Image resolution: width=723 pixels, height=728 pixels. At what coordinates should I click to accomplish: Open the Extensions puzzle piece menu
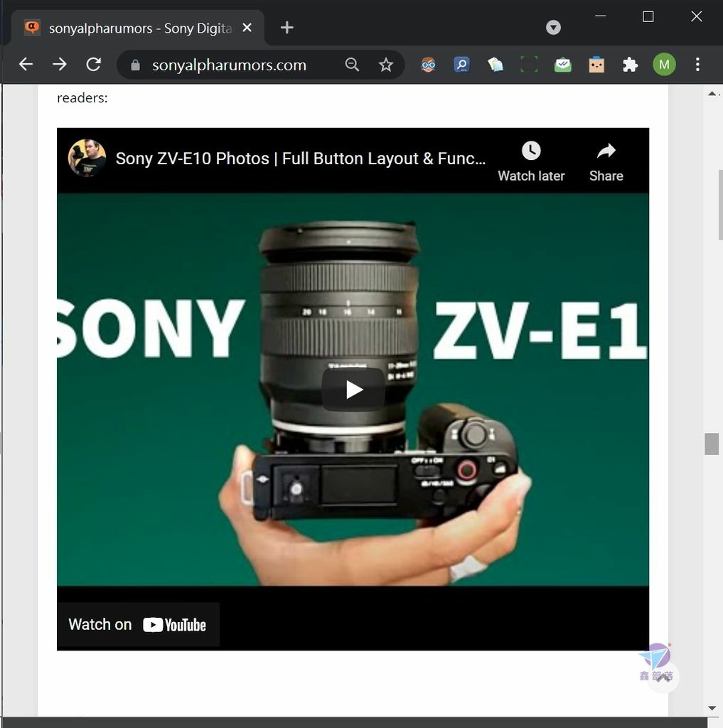tap(630, 65)
